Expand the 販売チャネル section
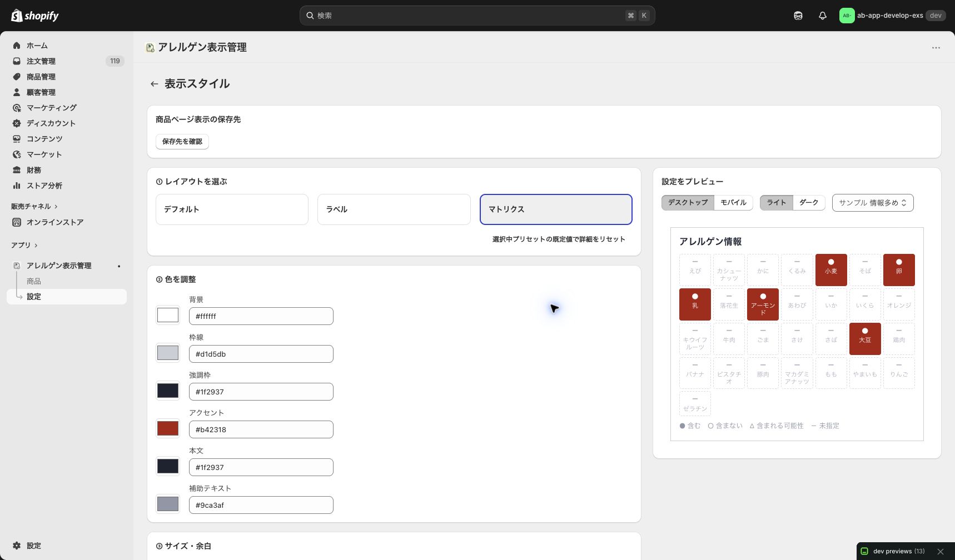This screenshot has width=955, height=560. click(34, 206)
